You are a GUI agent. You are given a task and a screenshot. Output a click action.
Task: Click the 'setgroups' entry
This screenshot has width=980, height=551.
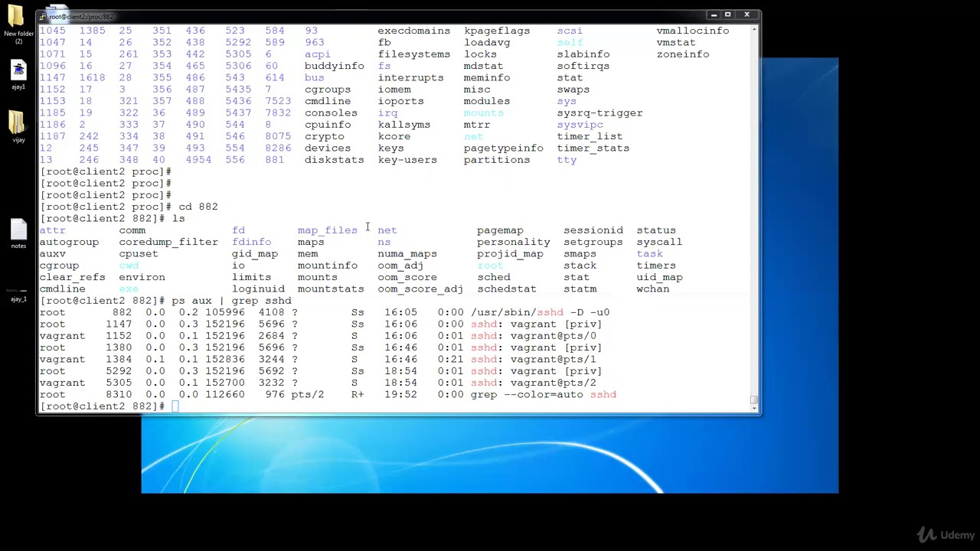(x=593, y=242)
